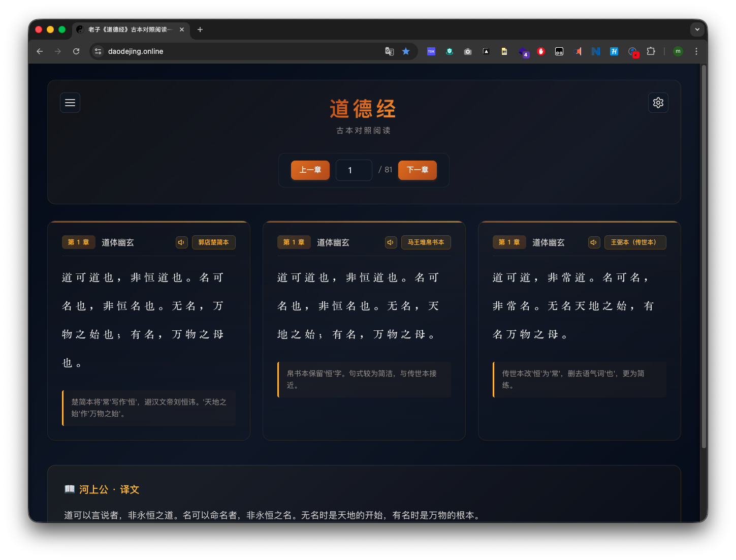
Task: Open the hamburger navigation menu
Action: tap(70, 103)
